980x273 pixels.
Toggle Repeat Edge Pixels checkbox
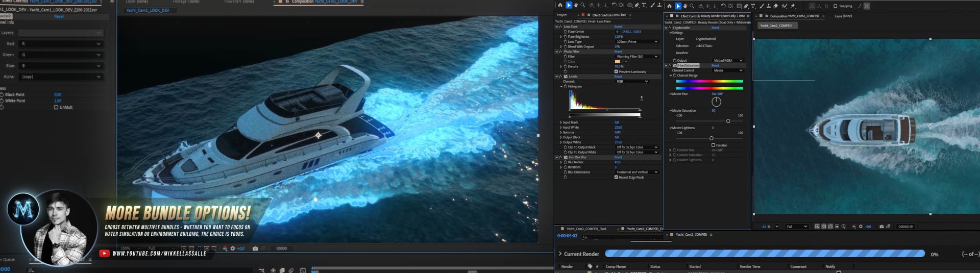[x=617, y=177]
